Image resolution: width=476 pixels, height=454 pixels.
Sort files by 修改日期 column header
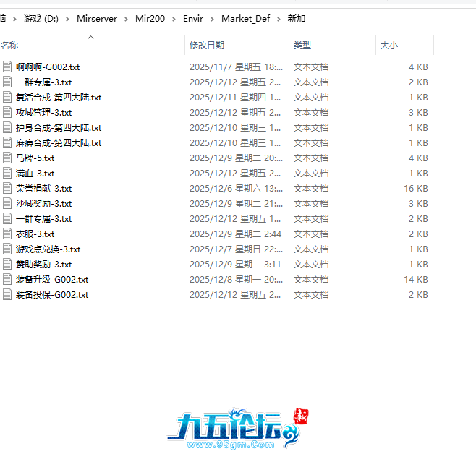[x=207, y=46]
